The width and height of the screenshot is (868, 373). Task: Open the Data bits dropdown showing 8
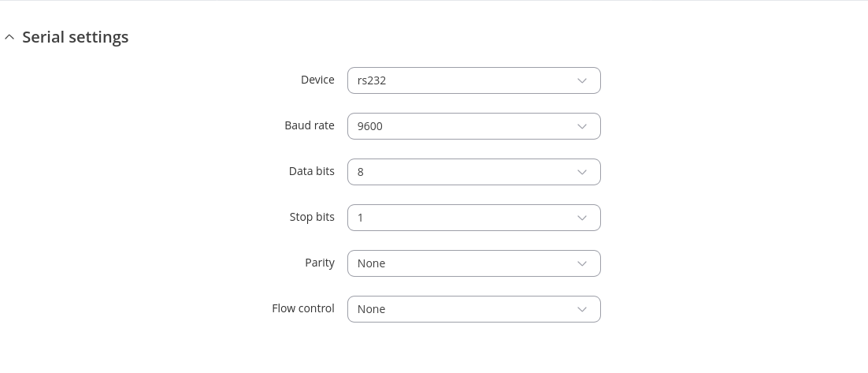pyautogui.click(x=473, y=172)
